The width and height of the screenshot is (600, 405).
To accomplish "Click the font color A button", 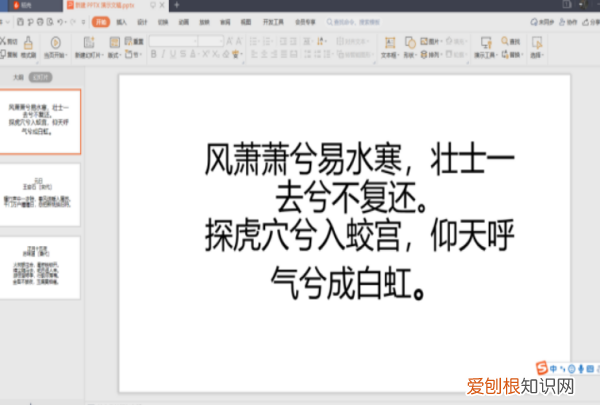I will click(x=193, y=54).
